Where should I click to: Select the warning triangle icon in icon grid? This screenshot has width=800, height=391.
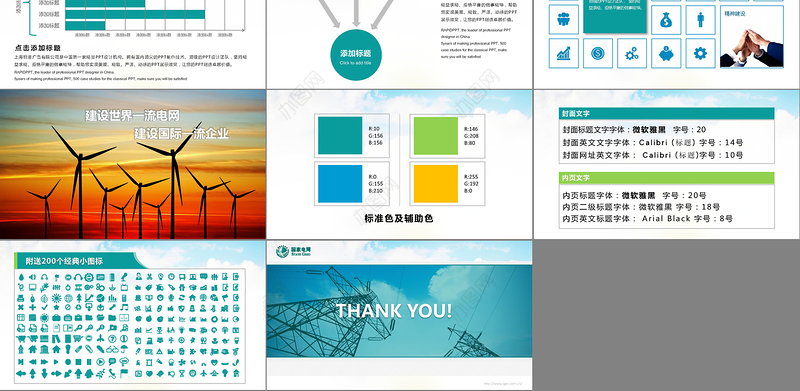tap(160, 352)
